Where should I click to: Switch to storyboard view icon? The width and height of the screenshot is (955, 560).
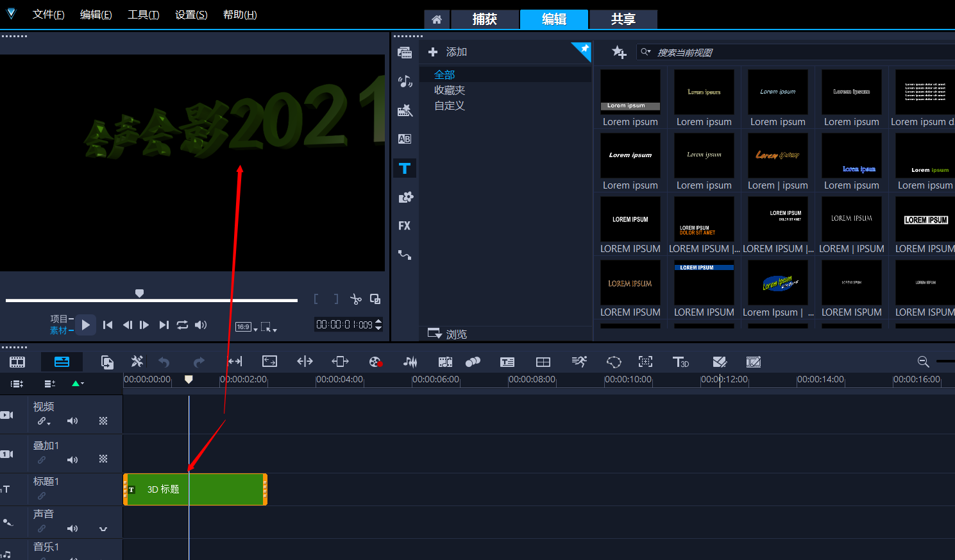pos(17,362)
